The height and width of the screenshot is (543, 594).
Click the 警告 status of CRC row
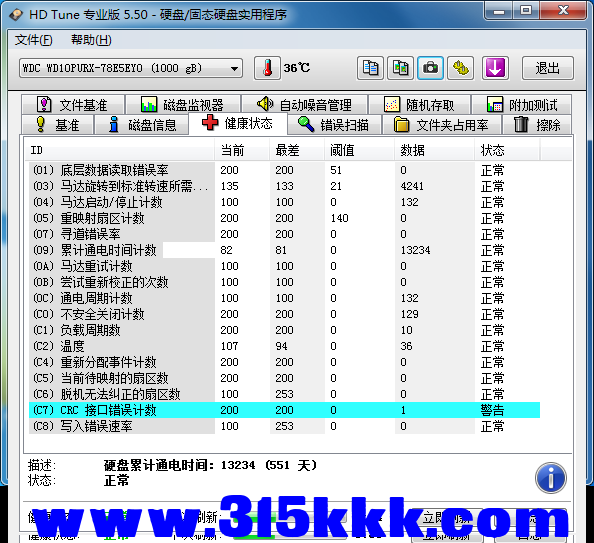pyautogui.click(x=492, y=410)
